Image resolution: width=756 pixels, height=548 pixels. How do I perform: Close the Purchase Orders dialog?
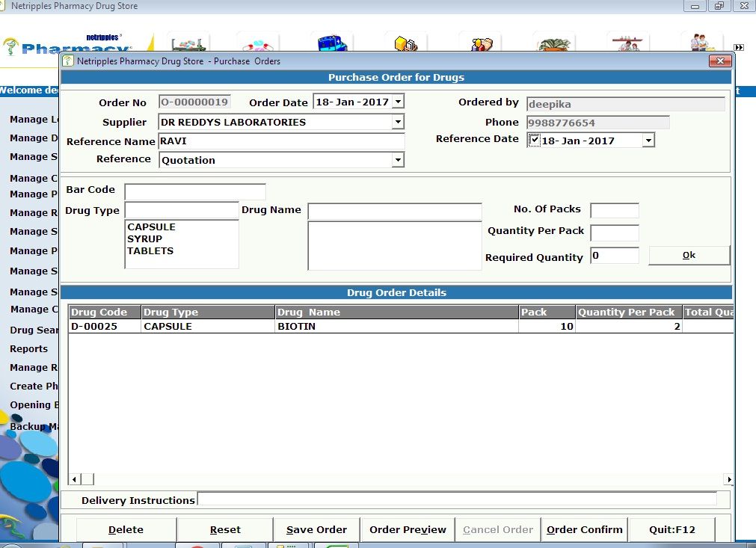[720, 61]
